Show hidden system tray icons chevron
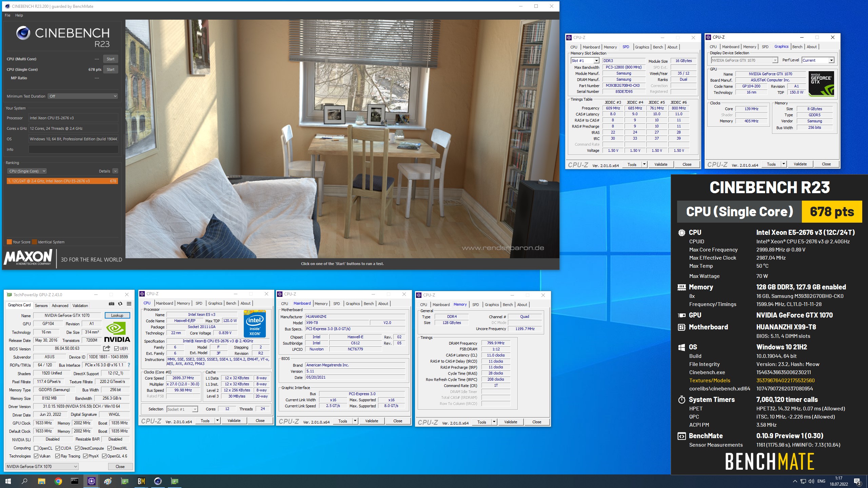Screen dimensions: 868x488 click(x=795, y=481)
